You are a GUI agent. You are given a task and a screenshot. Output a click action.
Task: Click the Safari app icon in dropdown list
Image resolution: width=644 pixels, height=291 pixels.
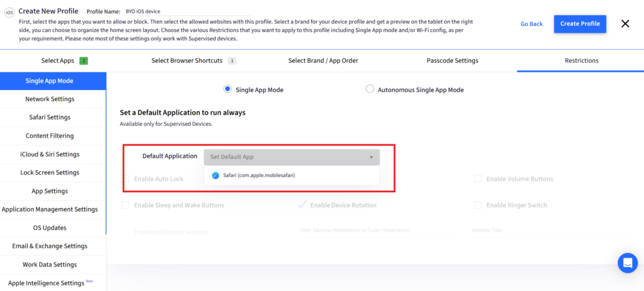click(216, 175)
